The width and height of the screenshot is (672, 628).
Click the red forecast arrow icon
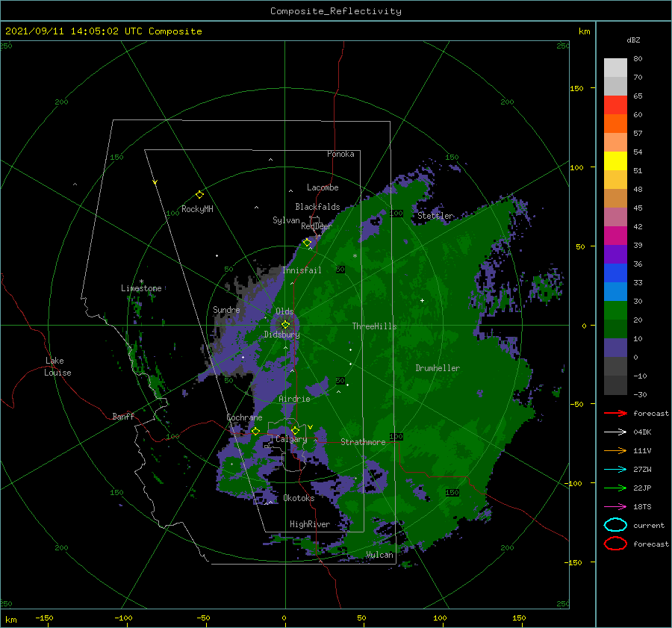(x=615, y=413)
